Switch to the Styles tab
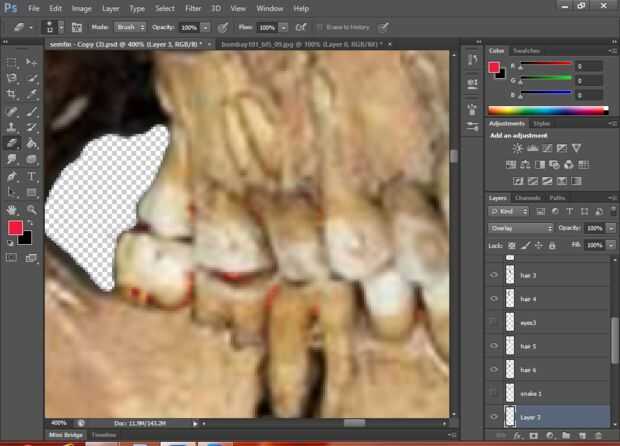The image size is (620, 446). pyautogui.click(x=542, y=124)
